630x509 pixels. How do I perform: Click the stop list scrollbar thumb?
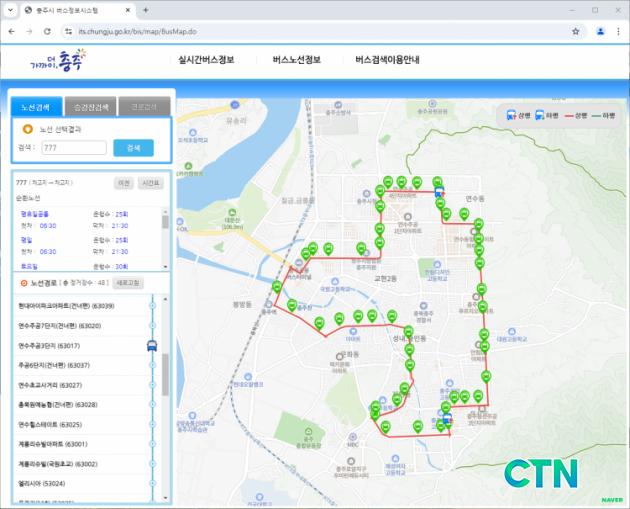point(165,375)
